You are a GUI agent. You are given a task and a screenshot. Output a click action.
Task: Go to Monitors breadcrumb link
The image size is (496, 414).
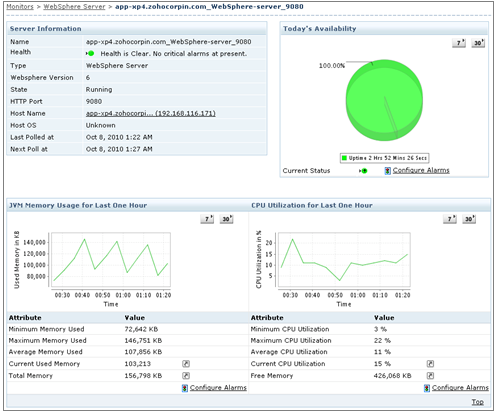(x=20, y=7)
